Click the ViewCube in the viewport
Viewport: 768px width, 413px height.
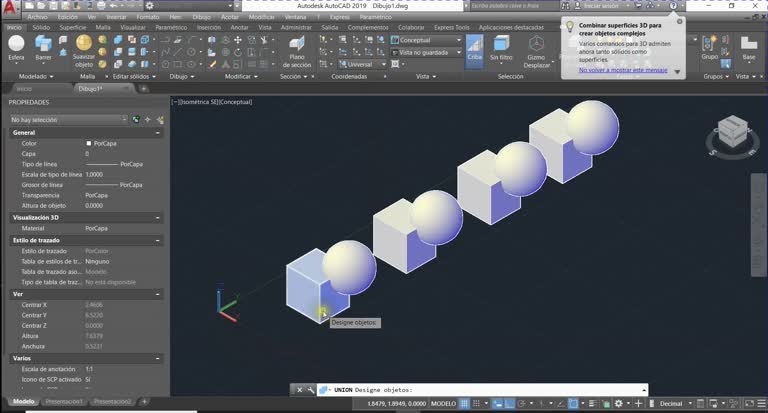tap(732, 131)
